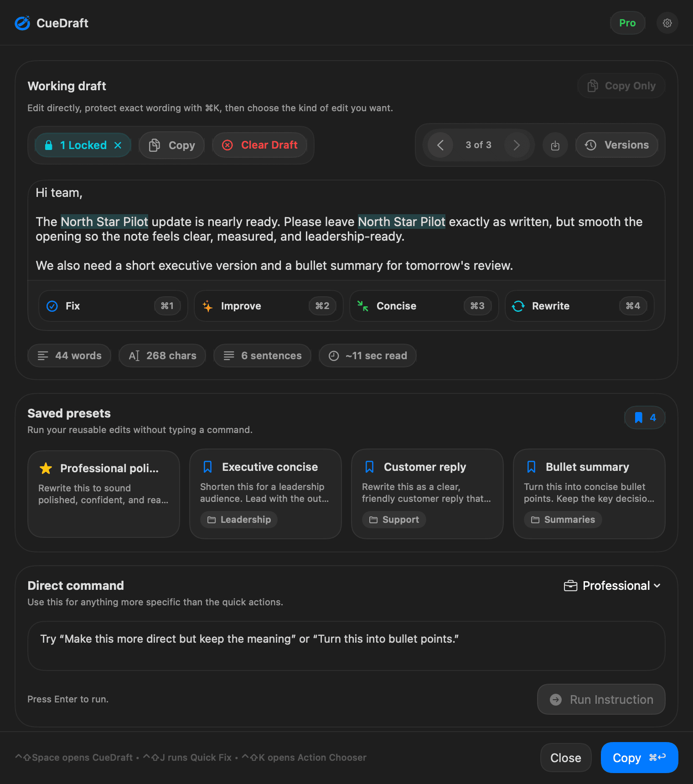Open the Customer reply preset
This screenshot has width=693, height=784.
[x=427, y=494]
